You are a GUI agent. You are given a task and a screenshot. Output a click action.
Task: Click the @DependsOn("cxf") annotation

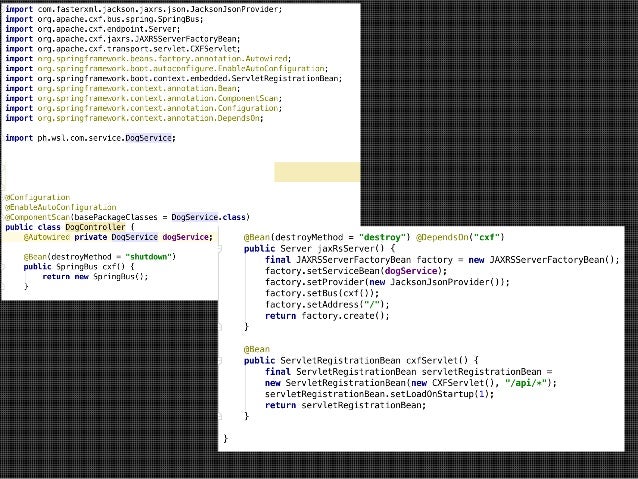tap(460, 237)
